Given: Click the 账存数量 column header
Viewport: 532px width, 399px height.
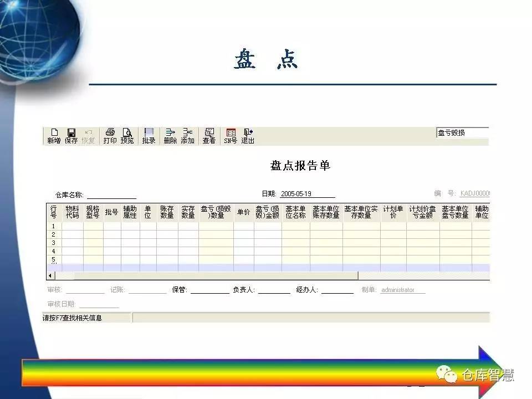Looking at the screenshot, I should pyautogui.click(x=167, y=212).
